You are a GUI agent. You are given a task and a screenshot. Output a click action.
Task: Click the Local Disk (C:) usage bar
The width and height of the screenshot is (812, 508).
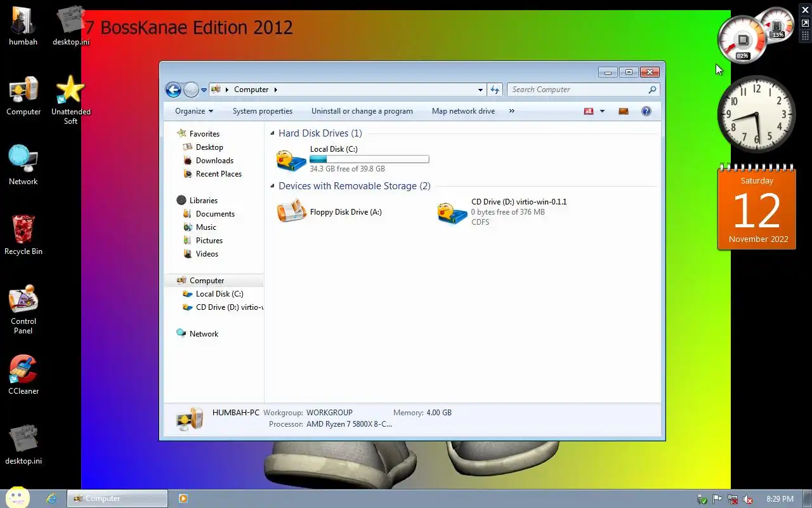pyautogui.click(x=369, y=159)
